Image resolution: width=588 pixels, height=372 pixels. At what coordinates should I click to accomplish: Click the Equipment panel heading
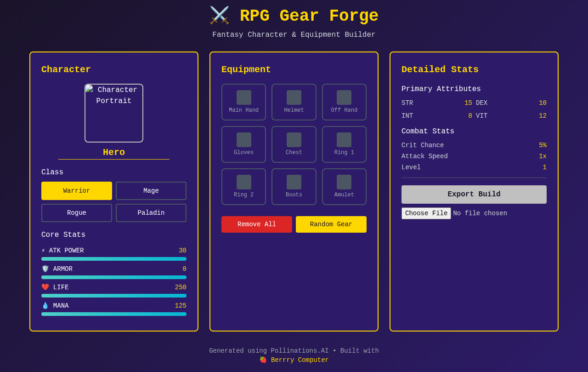(246, 69)
